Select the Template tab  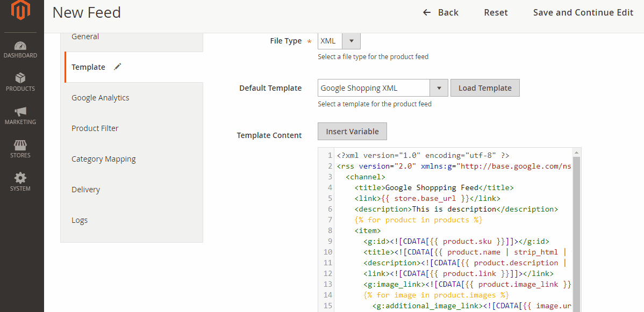tap(133, 67)
